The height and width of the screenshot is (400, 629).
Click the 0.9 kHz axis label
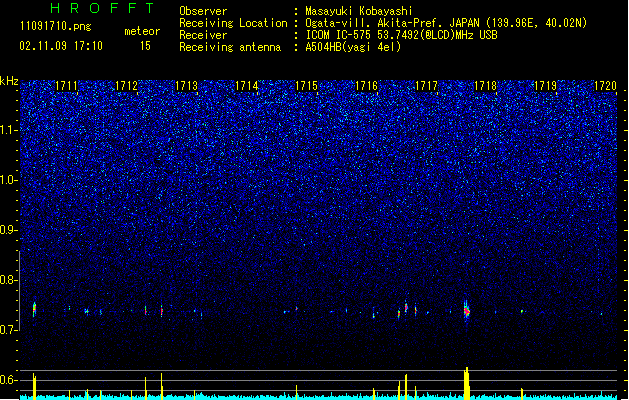(x=9, y=230)
